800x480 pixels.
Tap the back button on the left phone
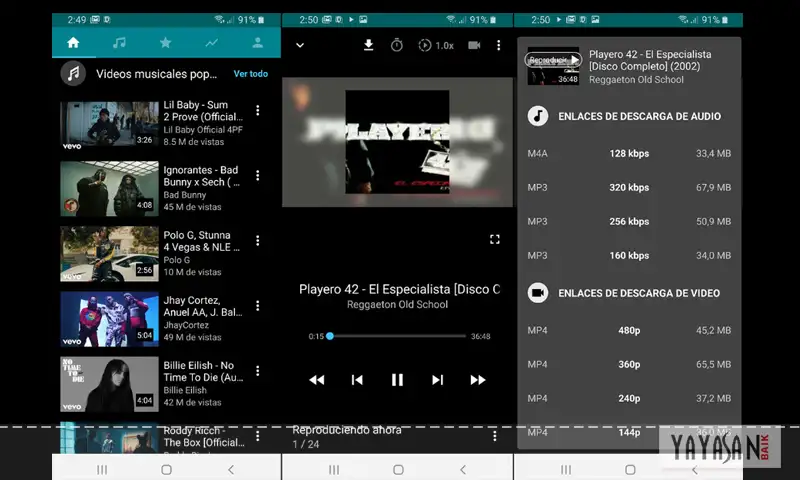[x=231, y=469]
